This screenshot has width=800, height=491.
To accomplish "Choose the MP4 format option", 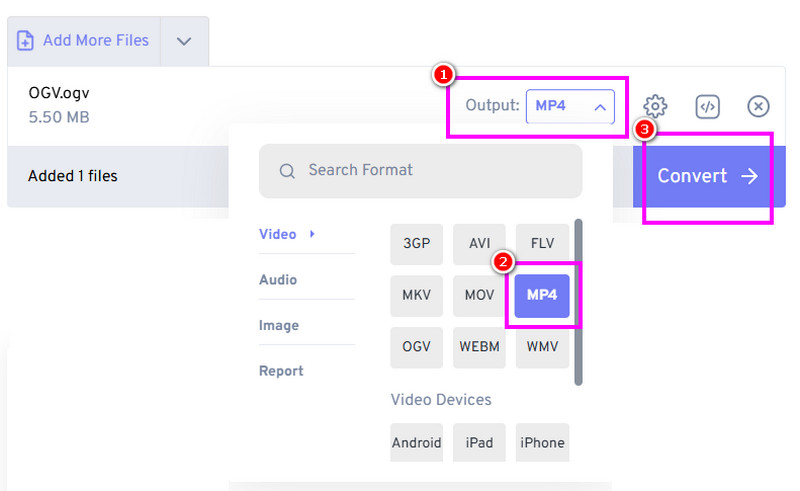I will (542, 296).
